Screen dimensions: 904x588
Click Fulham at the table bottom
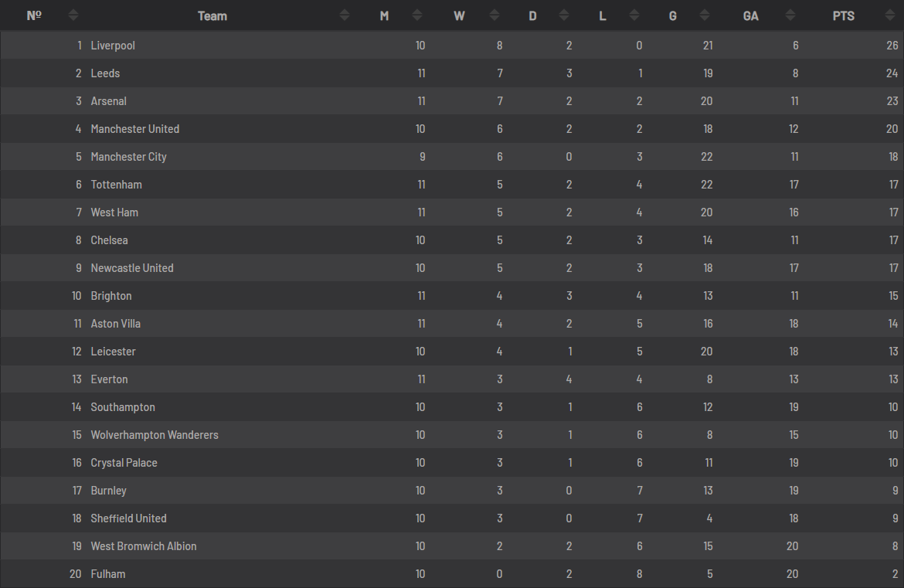point(108,573)
